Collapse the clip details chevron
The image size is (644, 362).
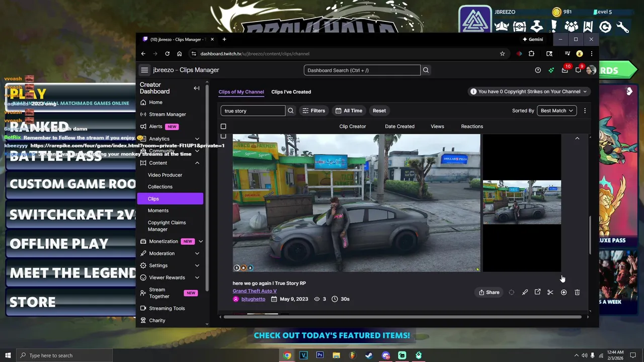point(577,138)
